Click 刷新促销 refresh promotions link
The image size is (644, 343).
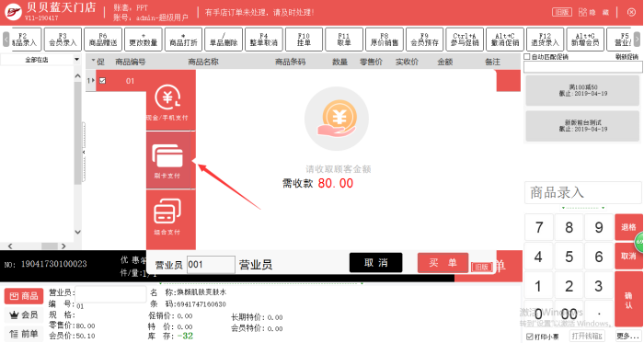click(x=627, y=57)
